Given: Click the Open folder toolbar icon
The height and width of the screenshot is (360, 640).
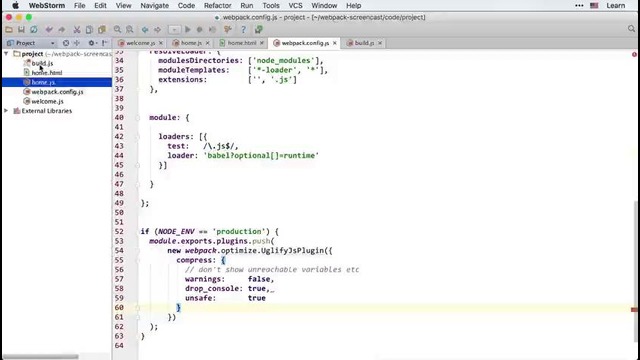Looking at the screenshot, I should (9, 29).
